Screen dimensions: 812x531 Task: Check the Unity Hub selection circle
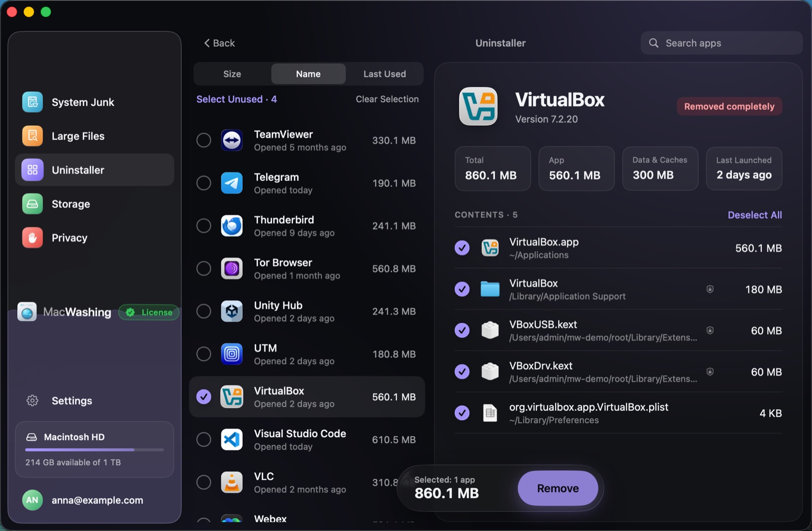(204, 311)
